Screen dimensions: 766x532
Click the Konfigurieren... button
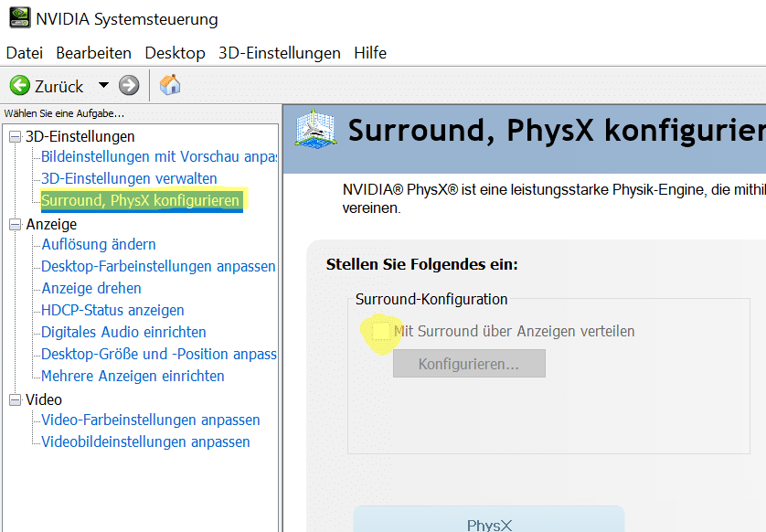[469, 364]
